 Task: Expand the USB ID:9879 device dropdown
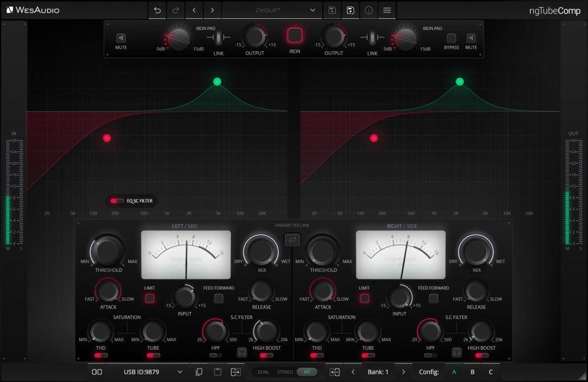179,372
